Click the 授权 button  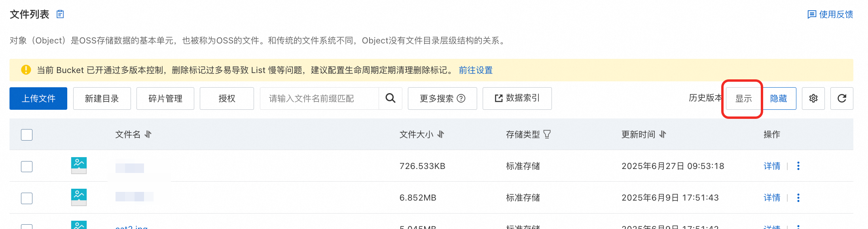point(227,98)
